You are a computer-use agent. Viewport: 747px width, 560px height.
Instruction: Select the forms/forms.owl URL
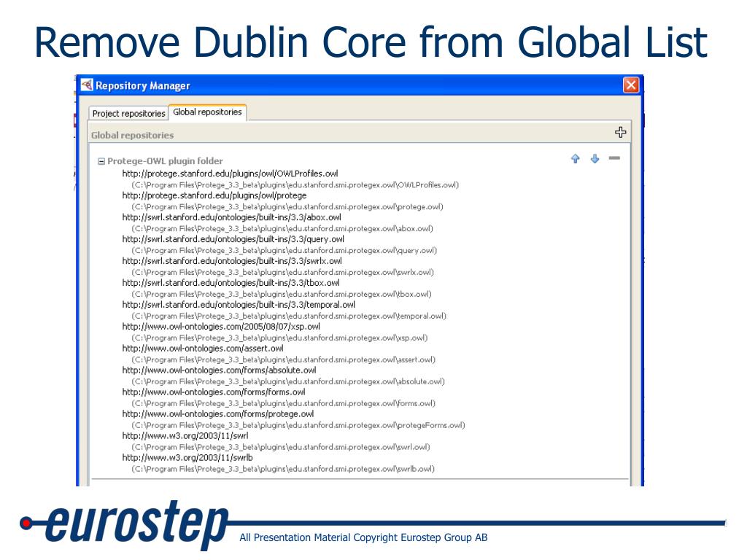pos(214,392)
